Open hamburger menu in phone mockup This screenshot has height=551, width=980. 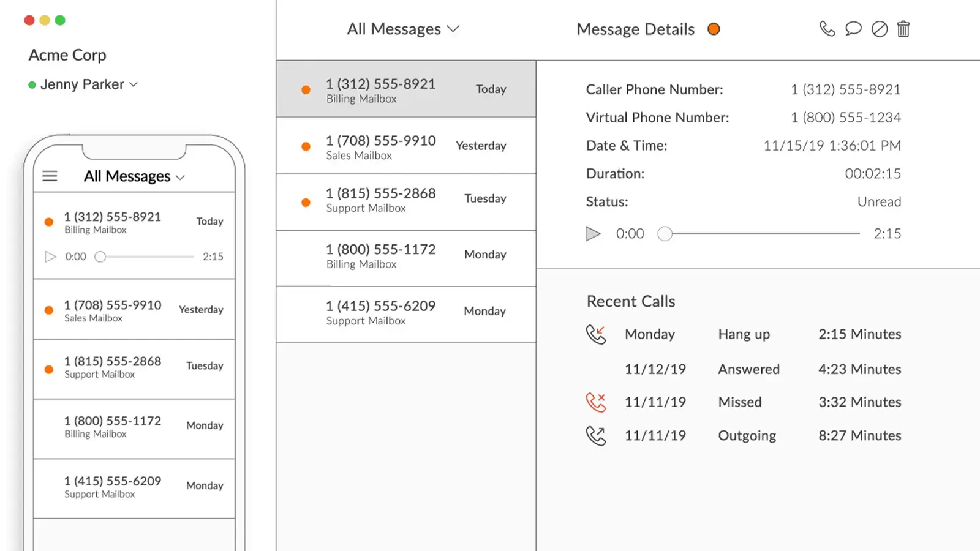pyautogui.click(x=50, y=176)
